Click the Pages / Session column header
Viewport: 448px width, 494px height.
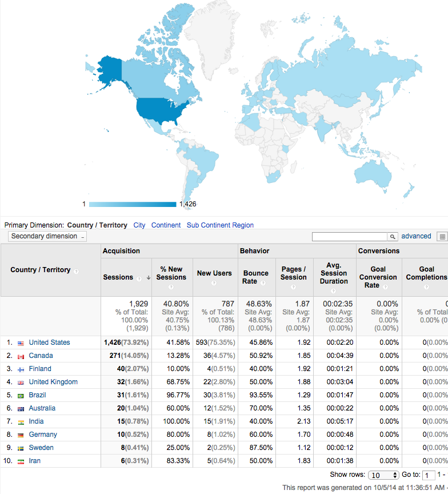coord(294,277)
